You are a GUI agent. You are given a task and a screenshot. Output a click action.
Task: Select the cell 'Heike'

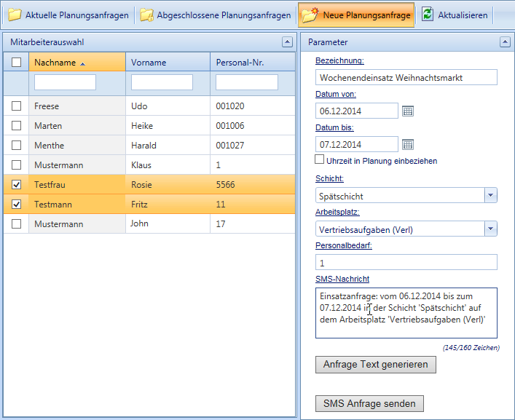pos(168,126)
